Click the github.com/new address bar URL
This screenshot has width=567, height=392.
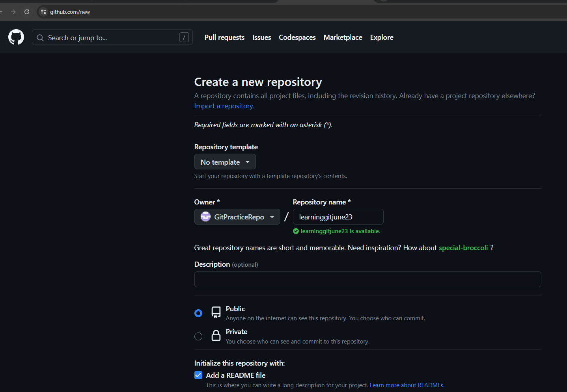pyautogui.click(x=70, y=12)
